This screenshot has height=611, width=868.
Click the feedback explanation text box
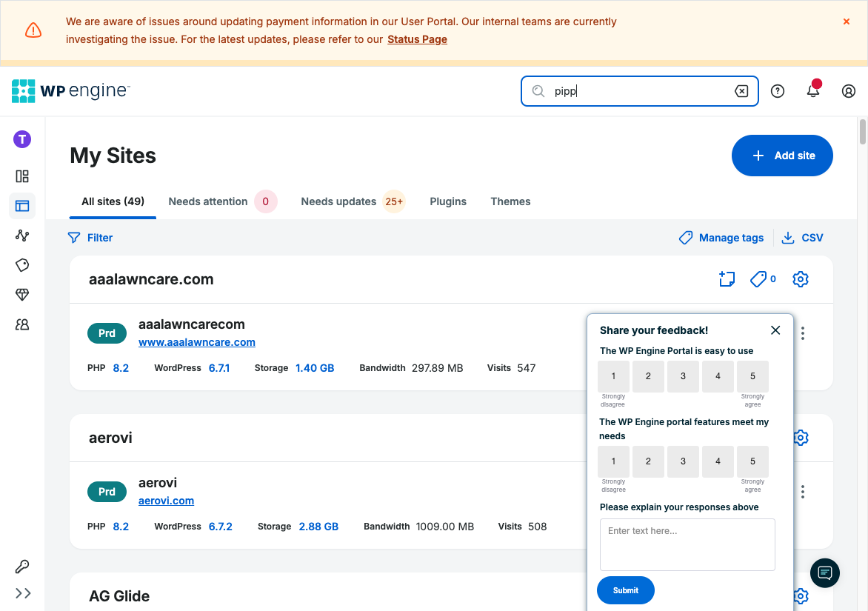(687, 544)
